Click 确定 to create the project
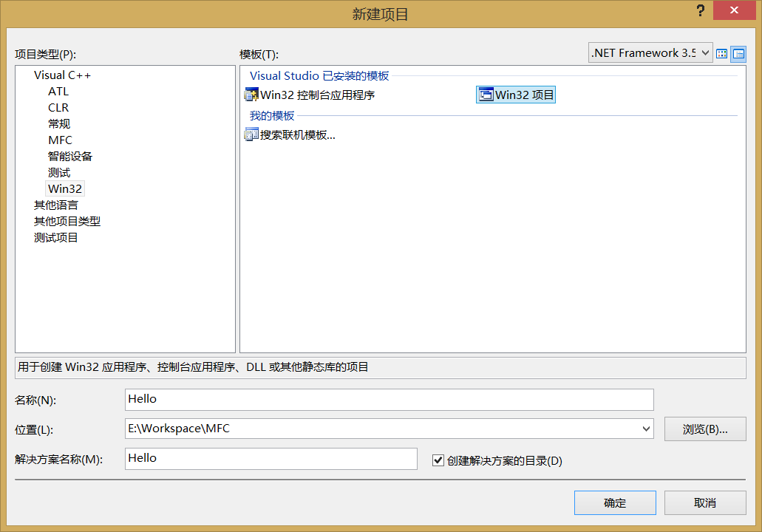Screen dimensions: 762x532 (x=615, y=503)
